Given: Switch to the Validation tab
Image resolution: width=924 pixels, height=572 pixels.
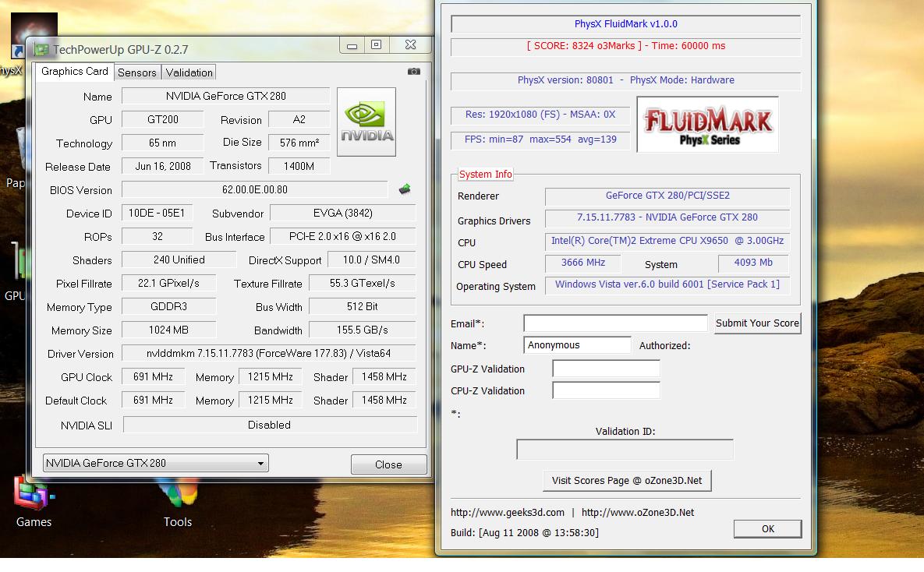Looking at the screenshot, I should pos(189,72).
